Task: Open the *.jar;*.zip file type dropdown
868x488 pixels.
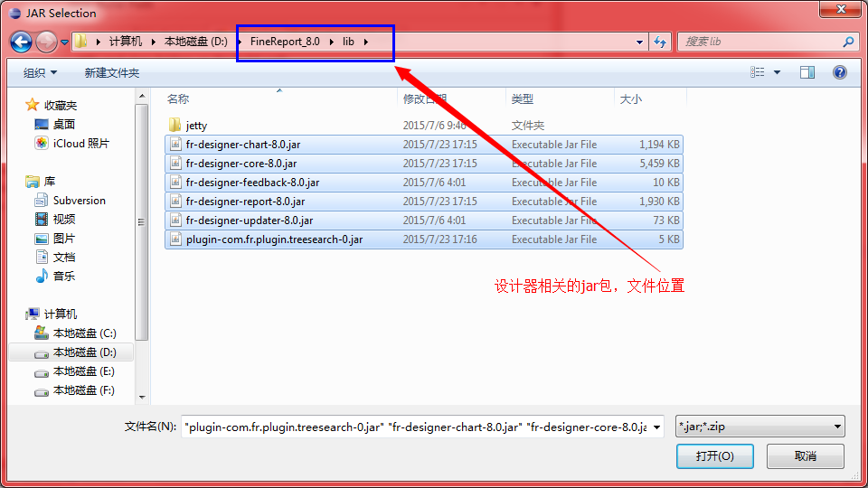Action: (760, 427)
